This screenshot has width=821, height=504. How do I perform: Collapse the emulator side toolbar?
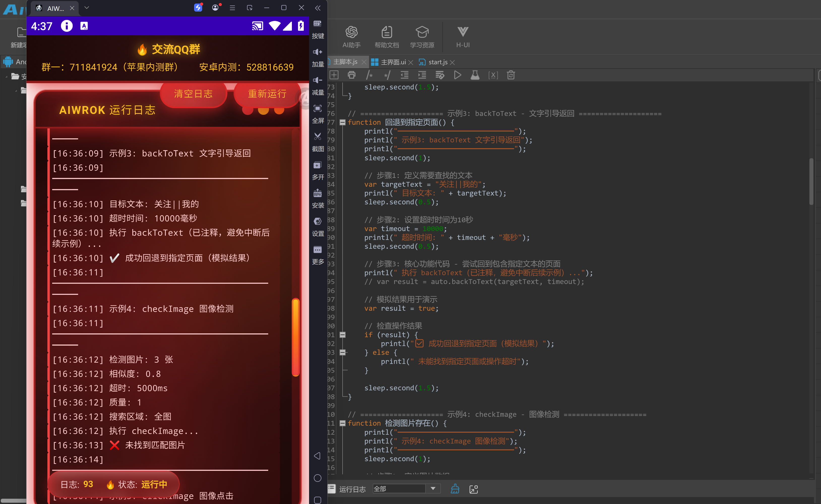pyautogui.click(x=318, y=8)
